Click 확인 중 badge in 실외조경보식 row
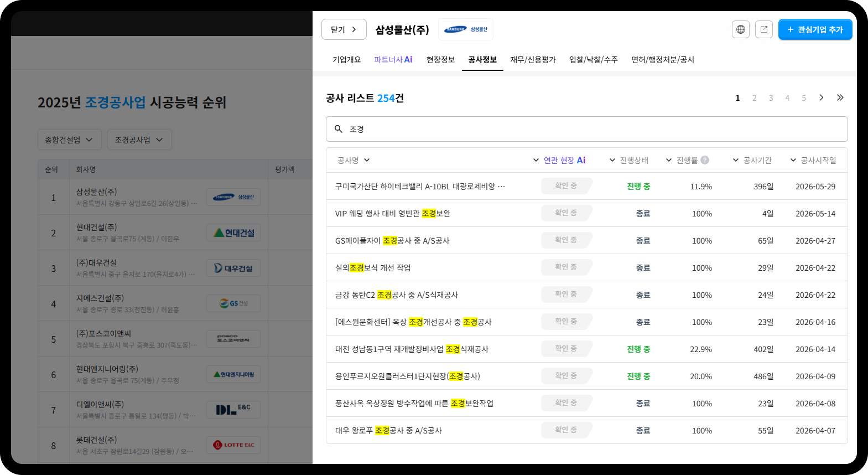Screen dimensions: 868x475 [566, 267]
